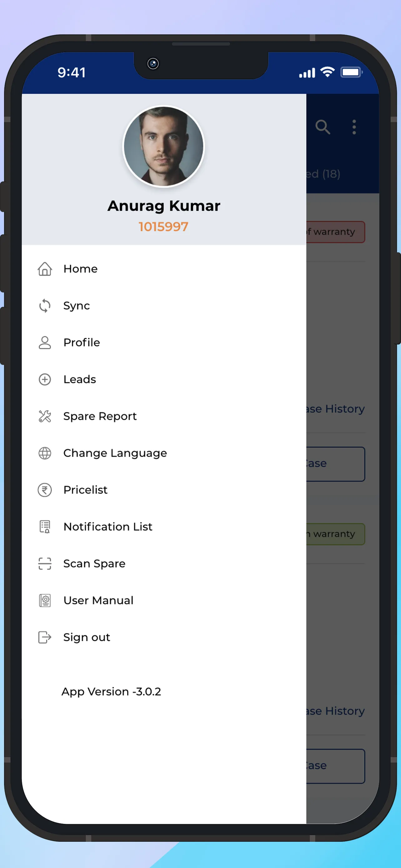The width and height of the screenshot is (401, 868).
Task: Switch to the tab ending '(18)'
Action: click(323, 174)
